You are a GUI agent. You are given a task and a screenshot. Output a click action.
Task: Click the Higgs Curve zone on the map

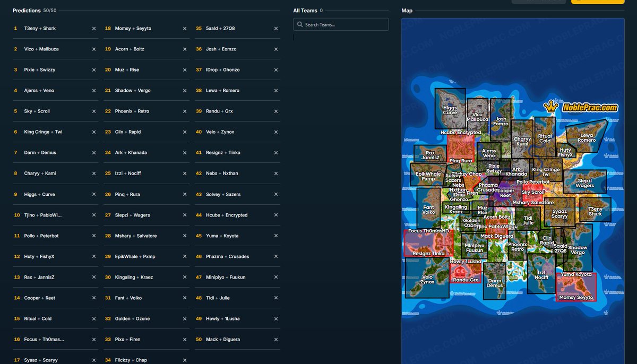[x=450, y=109]
